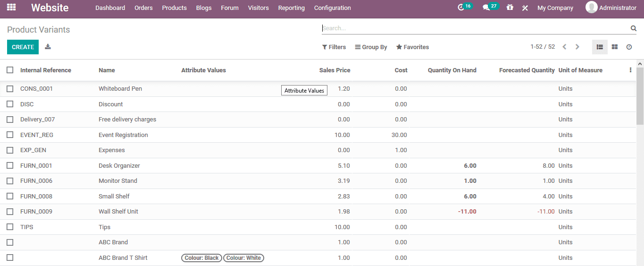Open the Products menu

pyautogui.click(x=174, y=8)
